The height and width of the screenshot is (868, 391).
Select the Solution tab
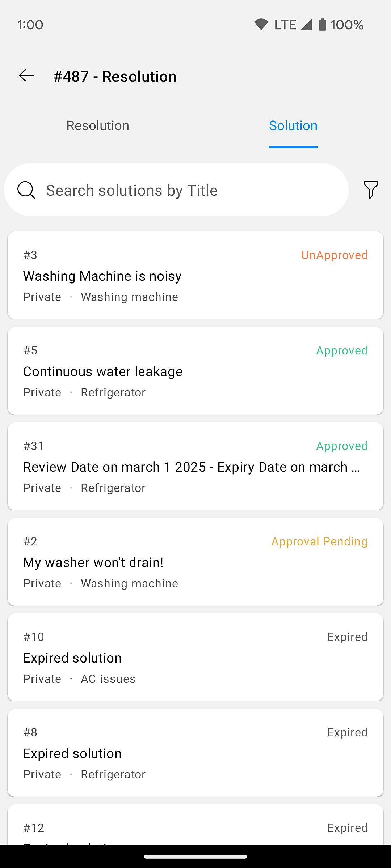(293, 126)
